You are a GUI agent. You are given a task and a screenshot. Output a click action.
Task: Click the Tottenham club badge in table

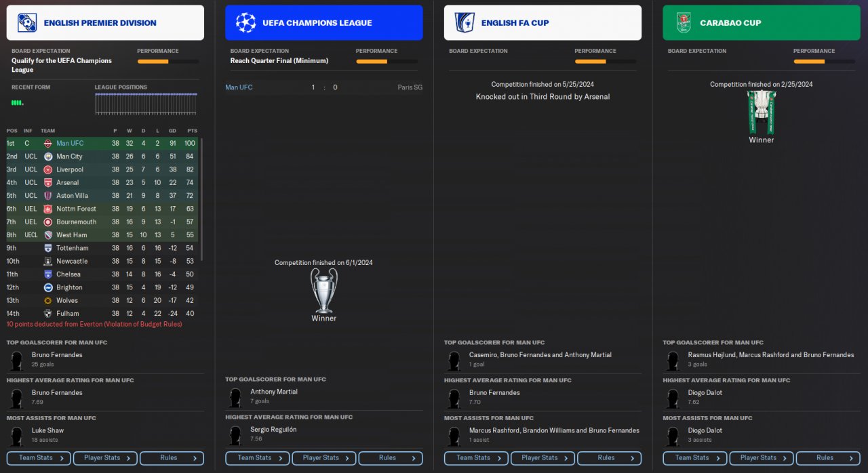(x=48, y=248)
